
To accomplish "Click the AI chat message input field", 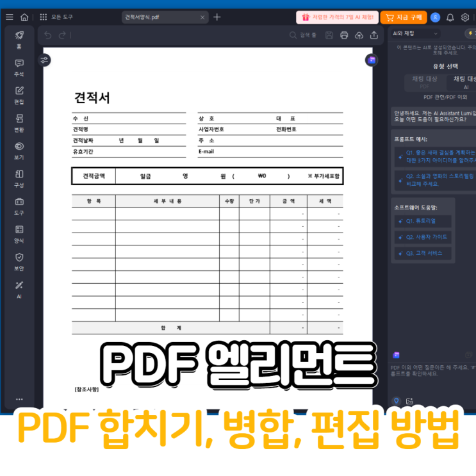I will tap(433, 371).
